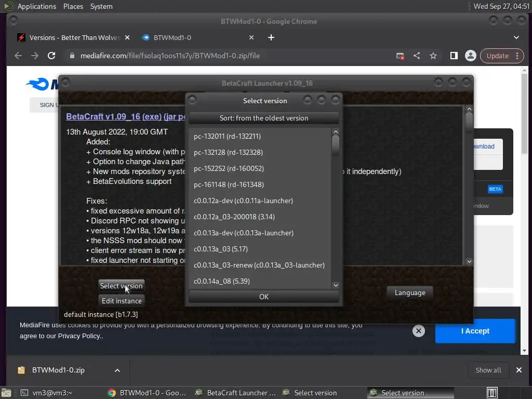This screenshot has width=532, height=399.
Task: Toggle Chrome side panel icon
Action: click(454, 56)
